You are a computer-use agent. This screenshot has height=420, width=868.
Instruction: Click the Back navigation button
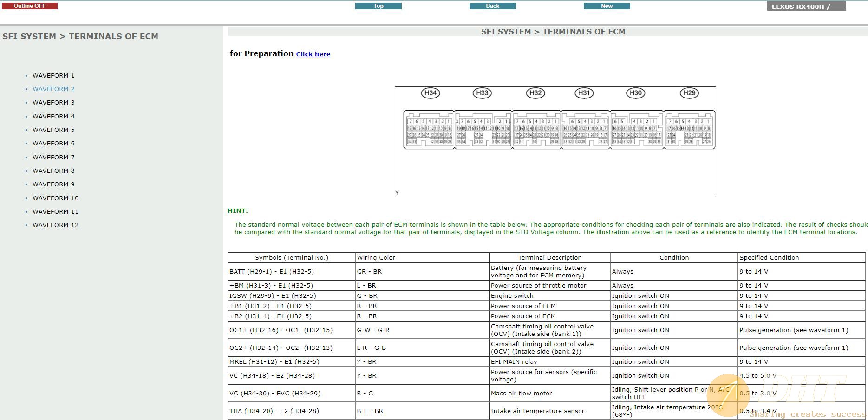[x=493, y=6]
